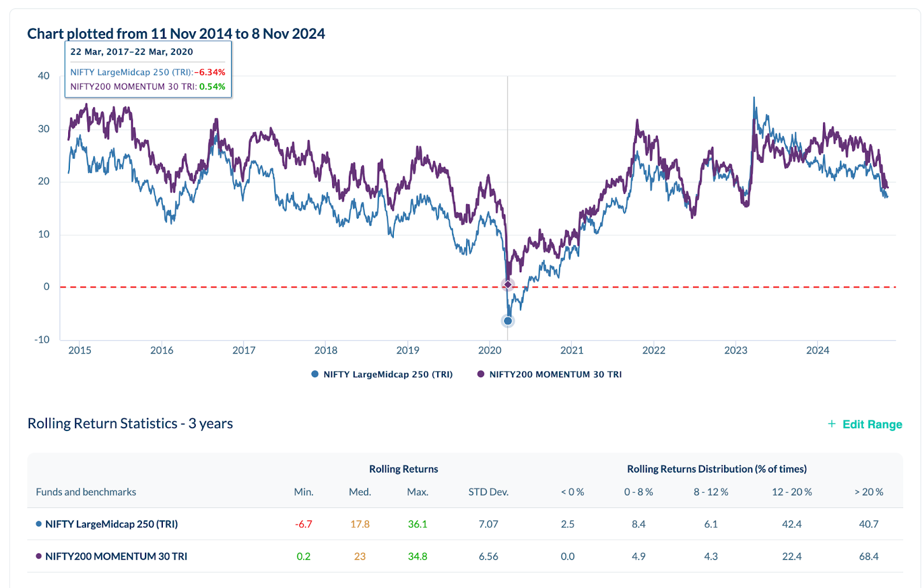924x588 pixels.
Task: Click the 6.56 standard deviation cell
Action: [x=489, y=556]
